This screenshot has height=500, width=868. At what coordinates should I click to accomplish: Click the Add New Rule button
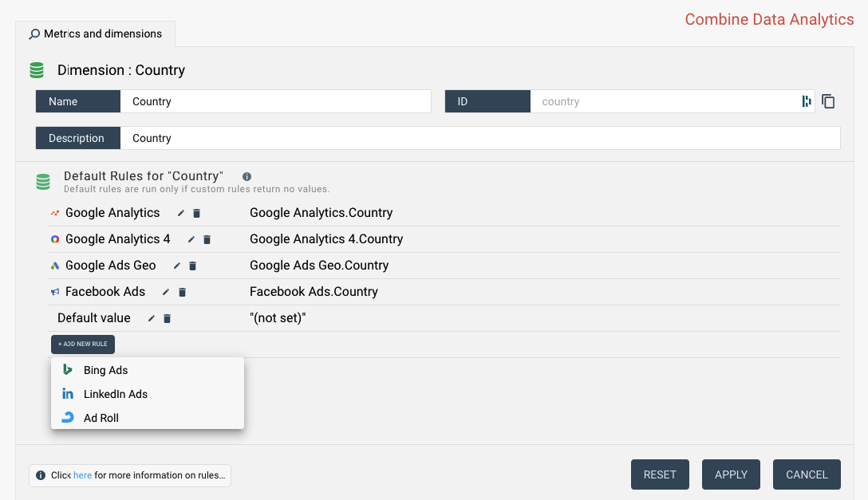tap(83, 344)
